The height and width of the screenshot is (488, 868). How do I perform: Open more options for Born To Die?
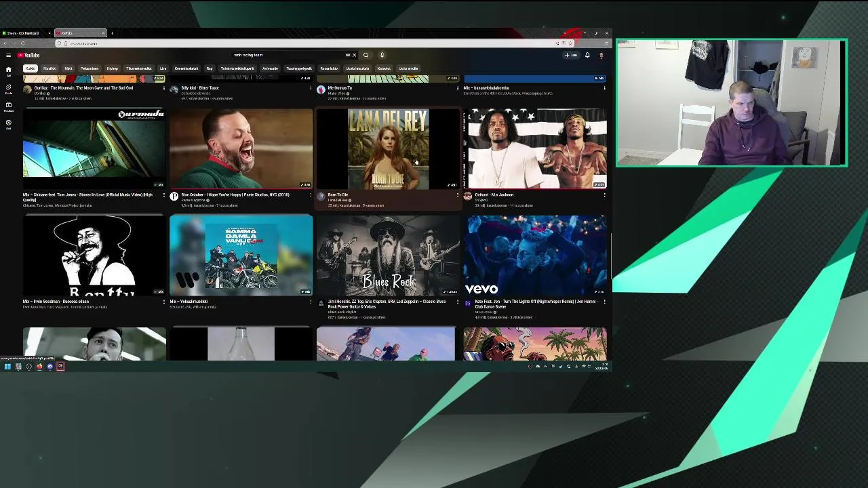[458, 195]
